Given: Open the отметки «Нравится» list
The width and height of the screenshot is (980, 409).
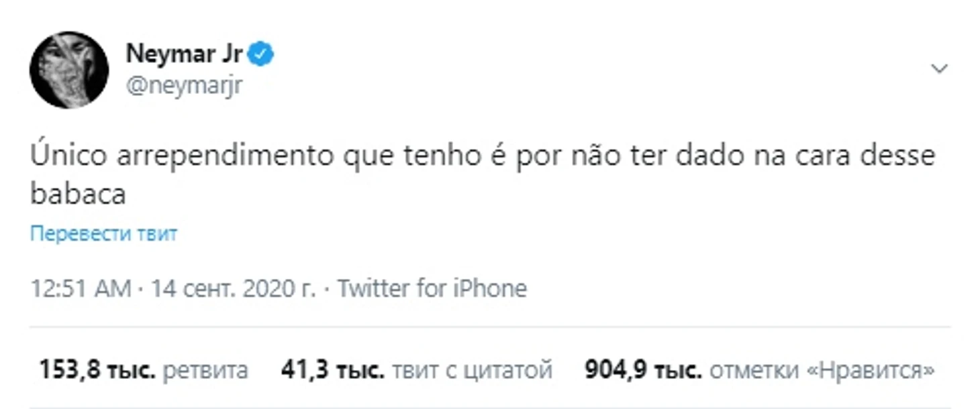Looking at the screenshot, I should click(822, 370).
